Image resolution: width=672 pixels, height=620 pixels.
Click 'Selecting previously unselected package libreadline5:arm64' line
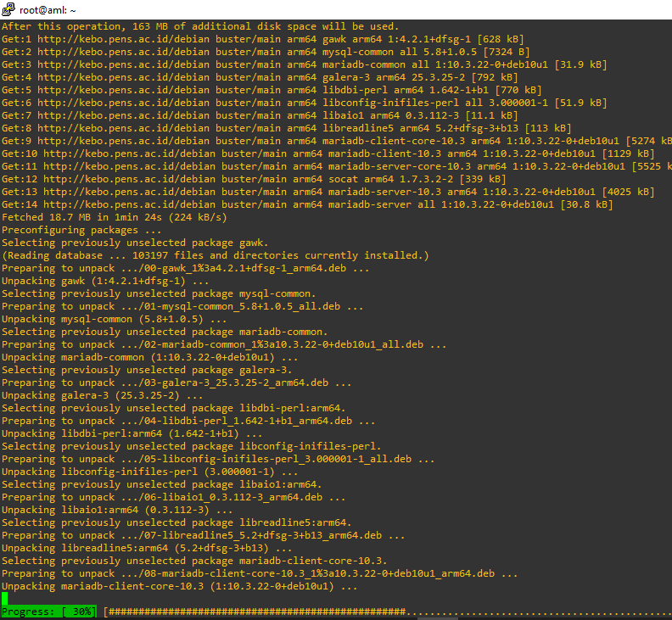coord(176,522)
